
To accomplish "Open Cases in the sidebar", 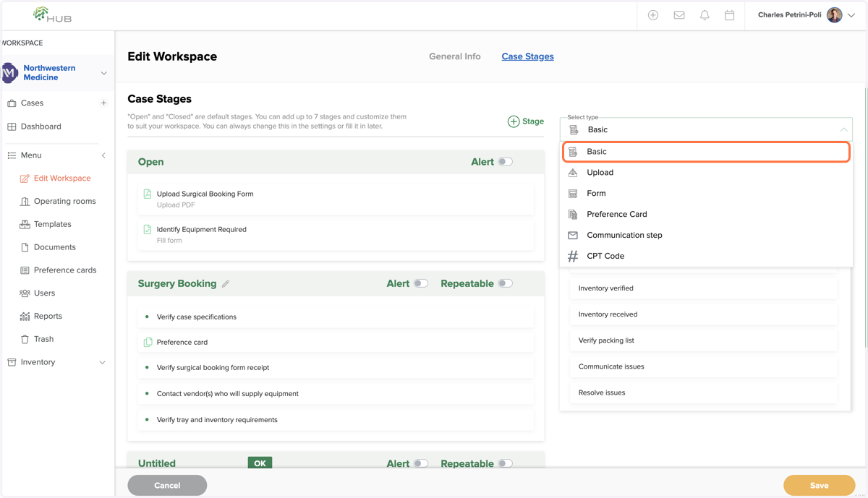I will (32, 103).
